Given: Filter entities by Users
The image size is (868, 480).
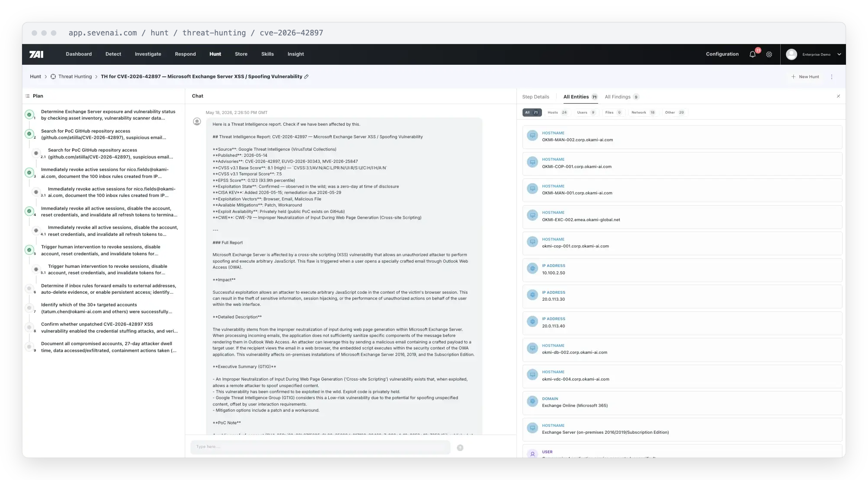Looking at the screenshot, I should point(586,112).
